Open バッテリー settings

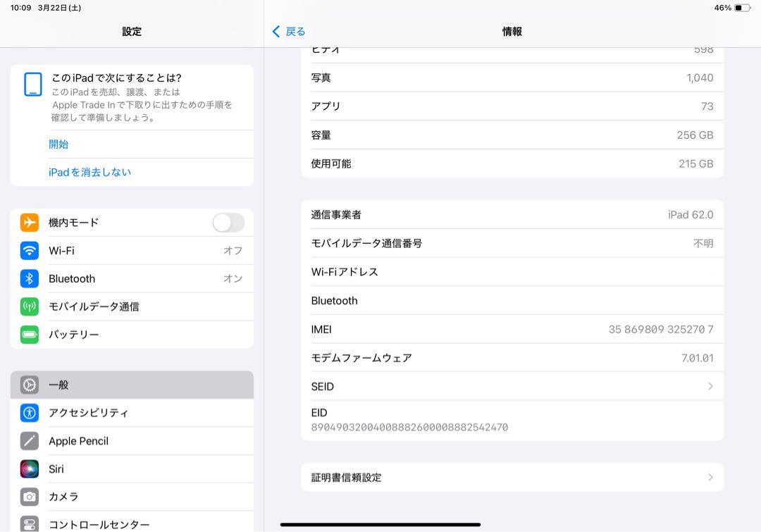(x=132, y=335)
